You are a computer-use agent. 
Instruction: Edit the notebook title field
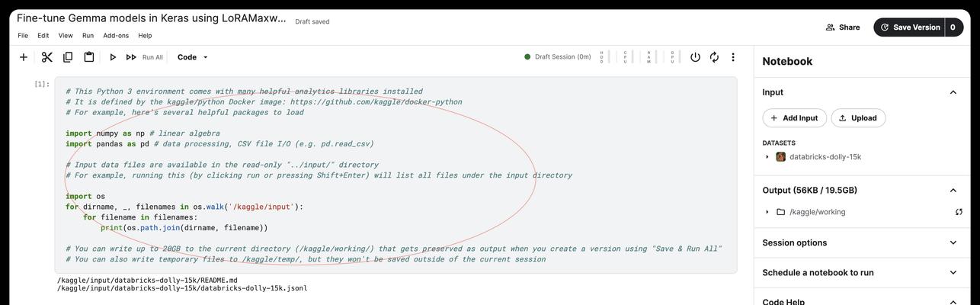click(x=152, y=18)
